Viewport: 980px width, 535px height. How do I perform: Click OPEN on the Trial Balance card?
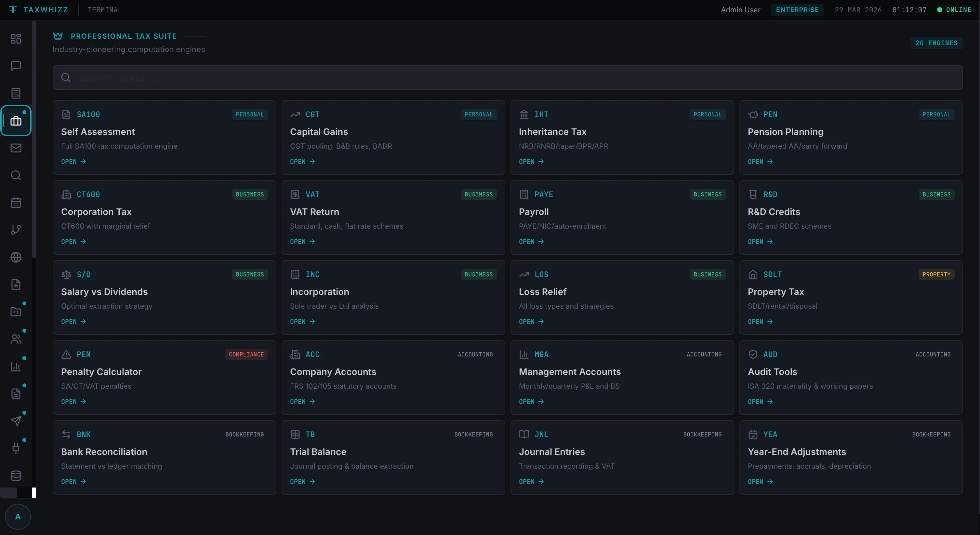[x=302, y=482]
